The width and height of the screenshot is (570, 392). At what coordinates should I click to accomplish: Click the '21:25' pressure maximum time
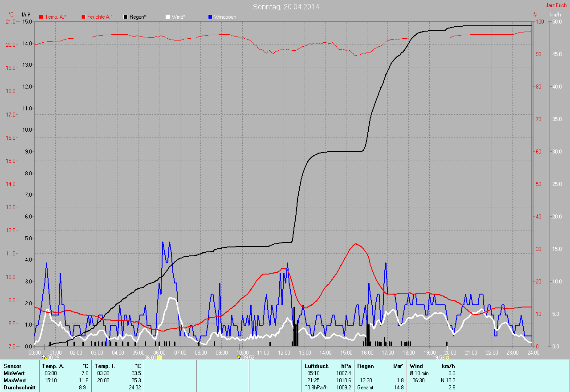coord(313,380)
